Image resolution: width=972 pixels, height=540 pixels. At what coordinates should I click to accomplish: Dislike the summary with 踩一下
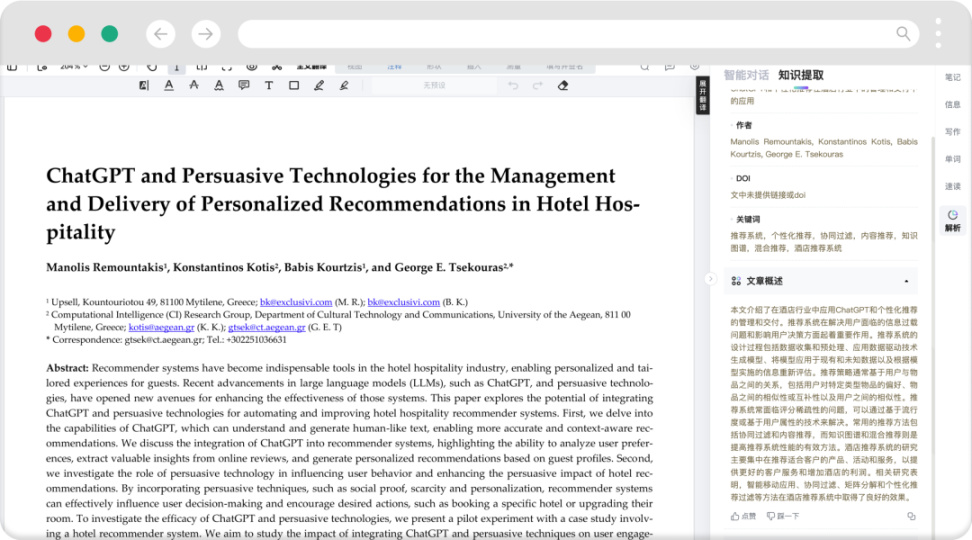(782, 516)
